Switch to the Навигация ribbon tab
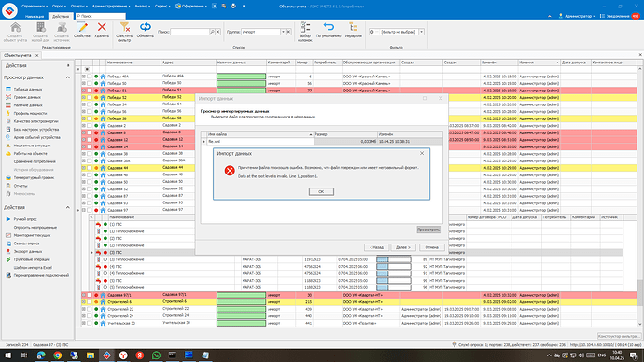 (35, 16)
